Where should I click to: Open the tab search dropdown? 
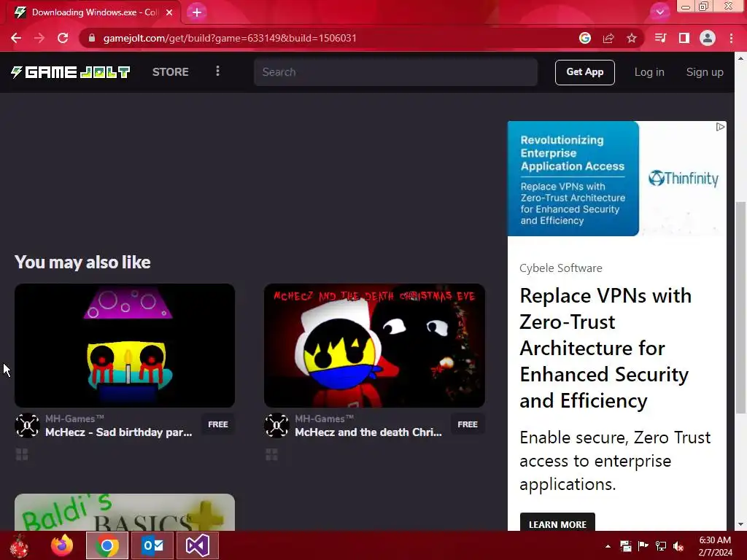[659, 12]
